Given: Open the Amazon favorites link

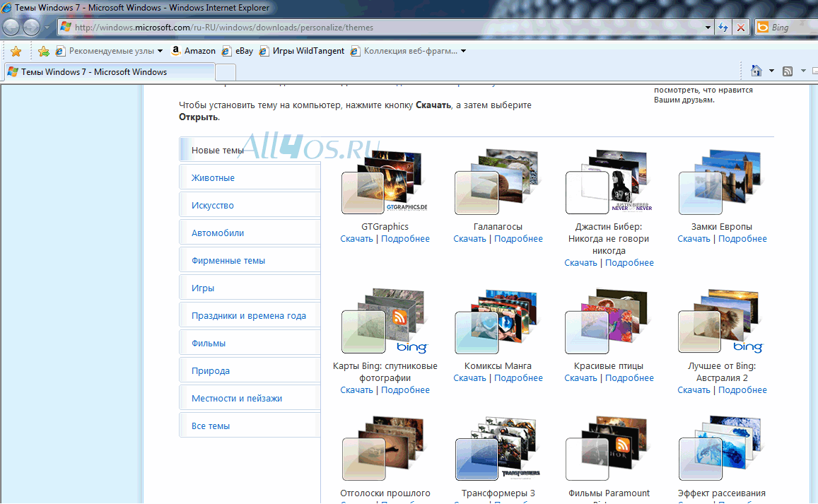Looking at the screenshot, I should coord(194,51).
